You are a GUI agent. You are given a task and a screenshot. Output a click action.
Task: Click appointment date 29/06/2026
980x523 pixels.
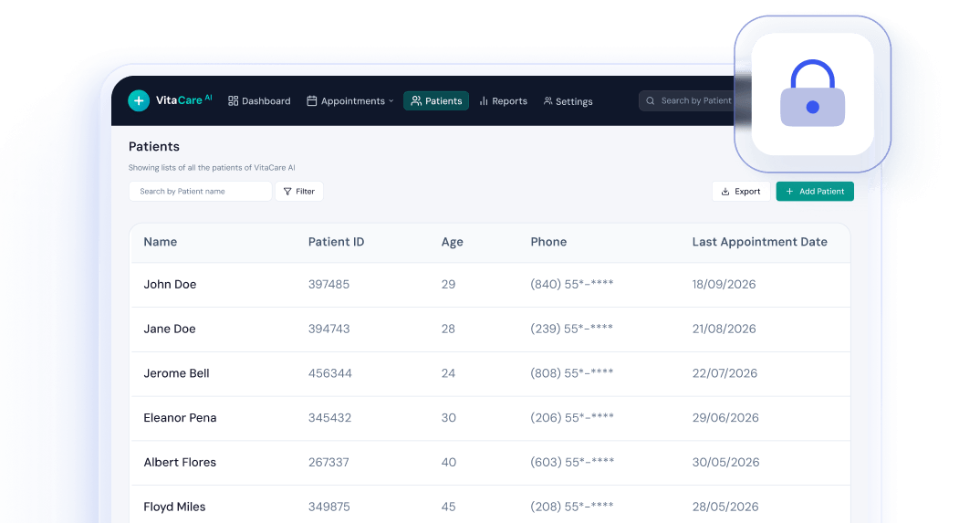pos(725,417)
